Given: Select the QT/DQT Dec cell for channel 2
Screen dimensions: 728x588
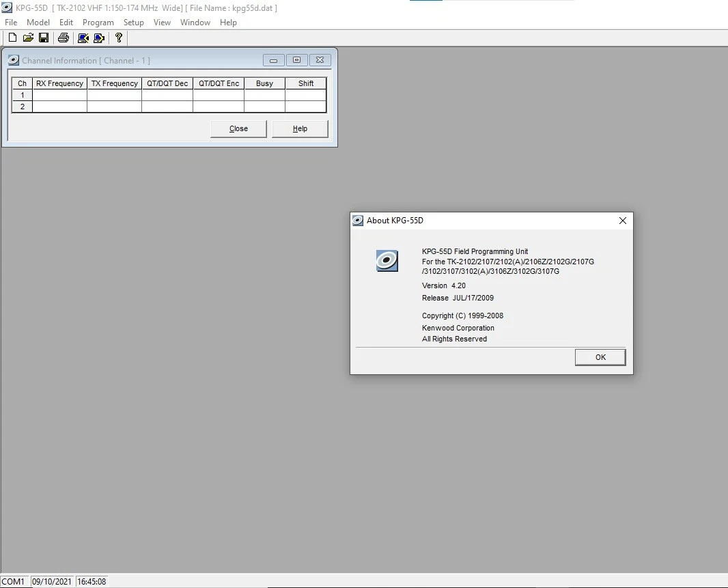Looking at the screenshot, I should tap(167, 107).
